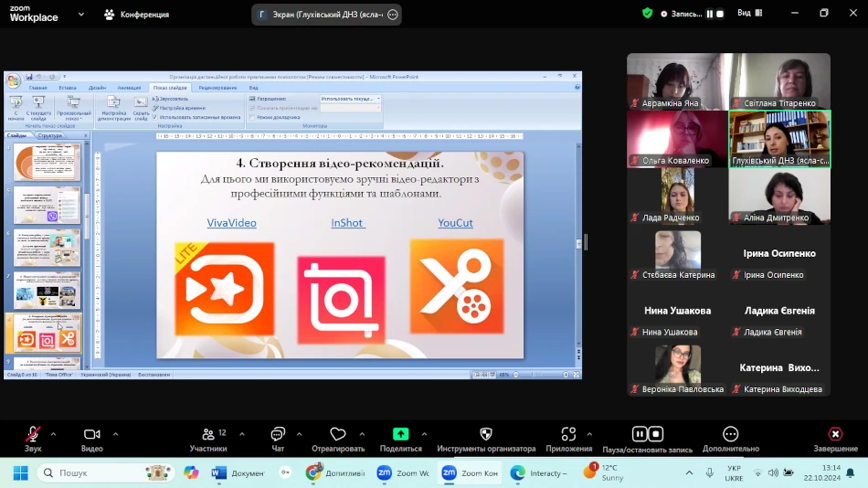Click the red Завершение end icon

click(x=835, y=434)
